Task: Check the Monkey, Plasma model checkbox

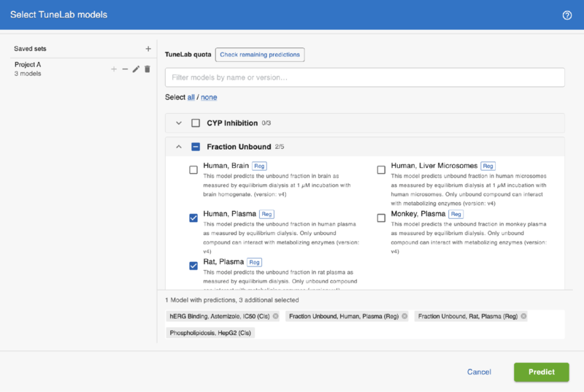Action: pos(381,218)
